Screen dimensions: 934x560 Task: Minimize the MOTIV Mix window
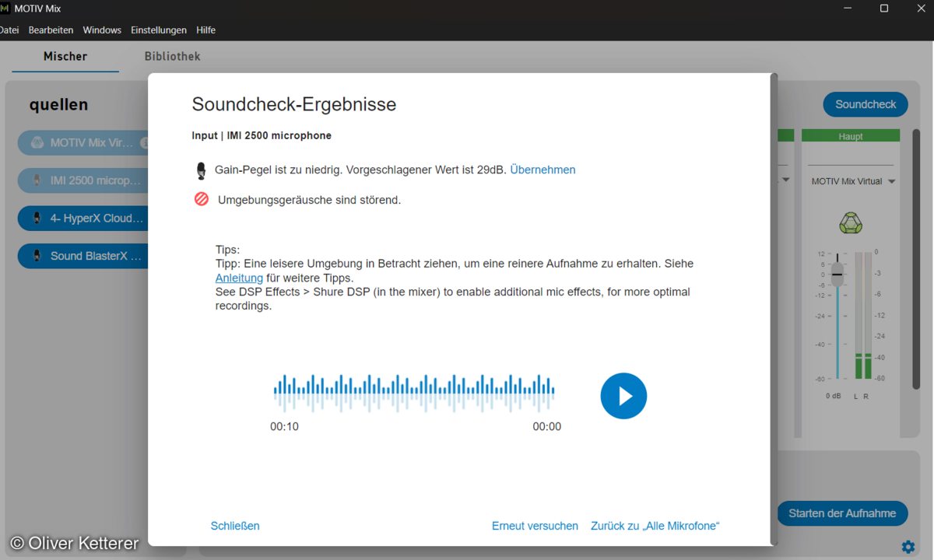[x=848, y=9]
